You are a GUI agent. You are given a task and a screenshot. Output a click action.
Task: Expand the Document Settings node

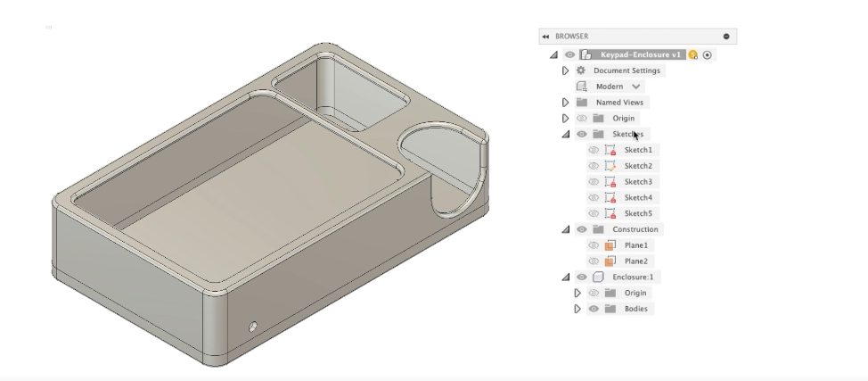[565, 70]
